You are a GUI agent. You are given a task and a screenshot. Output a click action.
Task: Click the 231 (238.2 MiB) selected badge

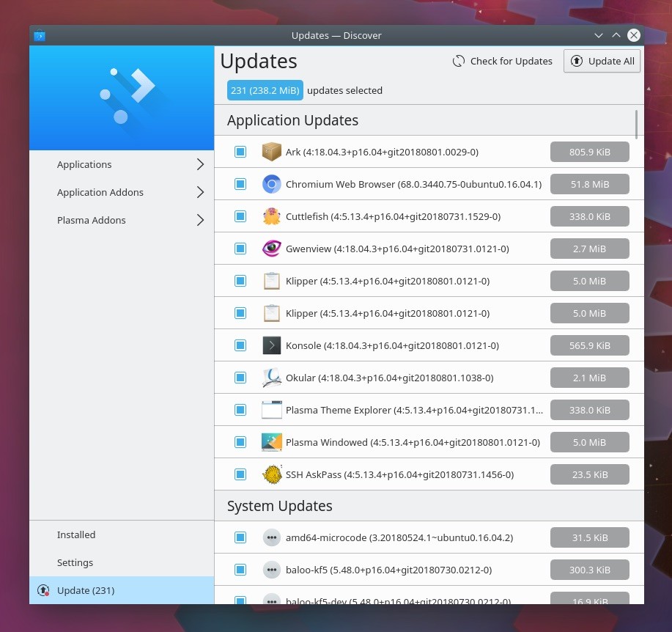[265, 90]
